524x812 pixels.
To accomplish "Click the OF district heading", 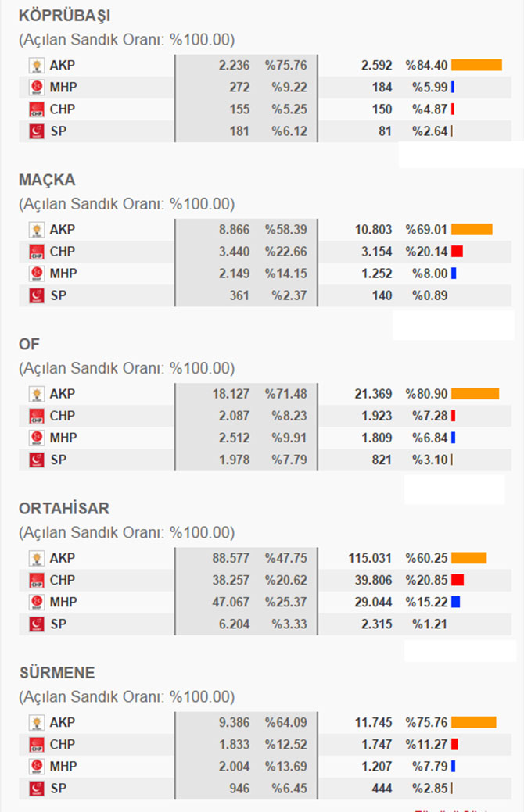I will coord(29,345).
